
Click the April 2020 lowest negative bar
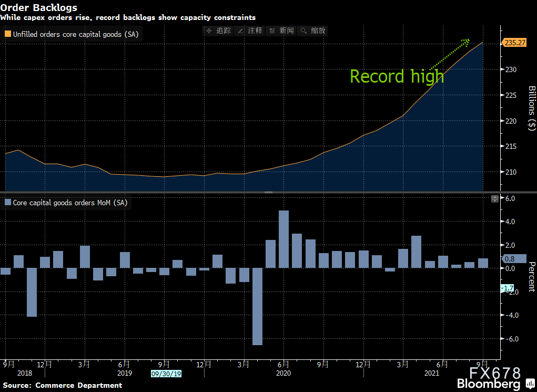(257, 306)
